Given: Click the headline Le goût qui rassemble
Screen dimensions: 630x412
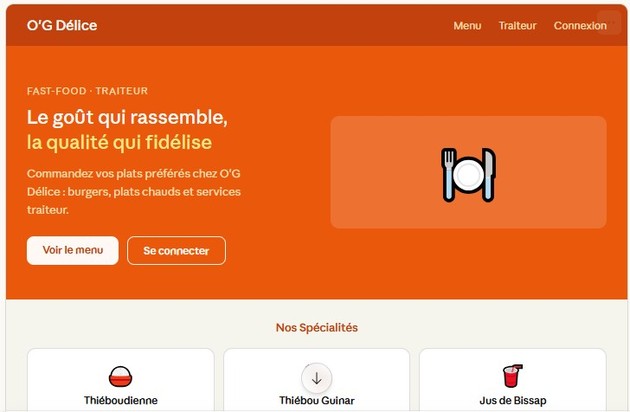Looking at the screenshot, I should point(127,118).
